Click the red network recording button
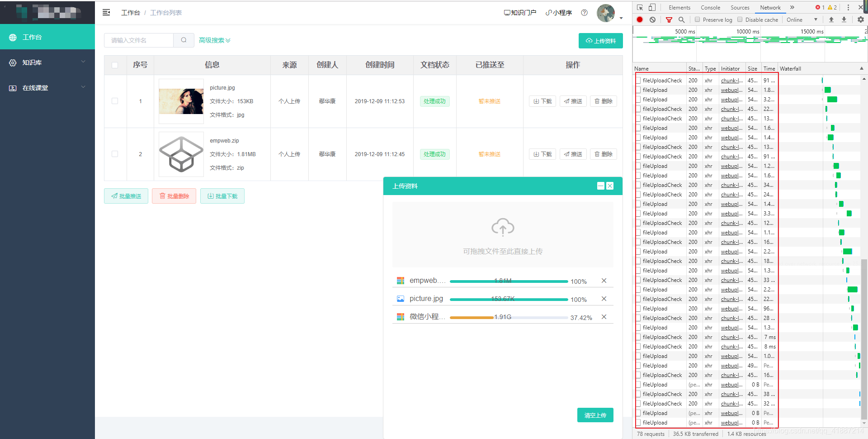The height and width of the screenshot is (439, 868). tap(639, 19)
